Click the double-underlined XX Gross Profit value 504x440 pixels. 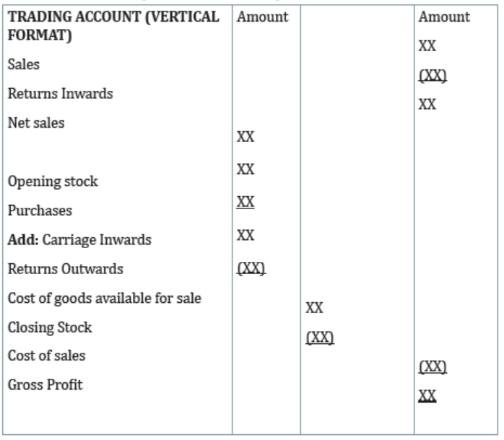tap(427, 396)
